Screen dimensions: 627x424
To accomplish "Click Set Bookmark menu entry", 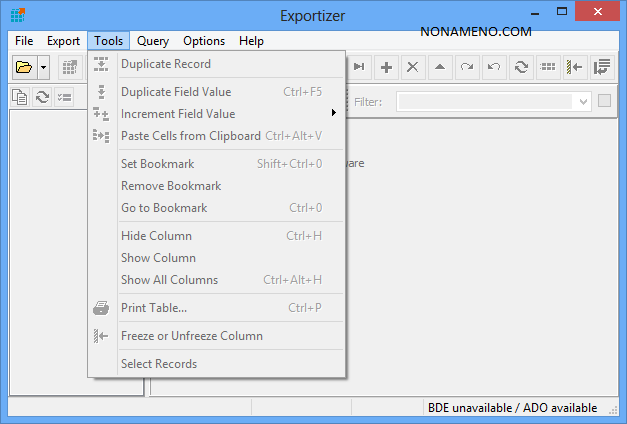I will tap(157, 164).
